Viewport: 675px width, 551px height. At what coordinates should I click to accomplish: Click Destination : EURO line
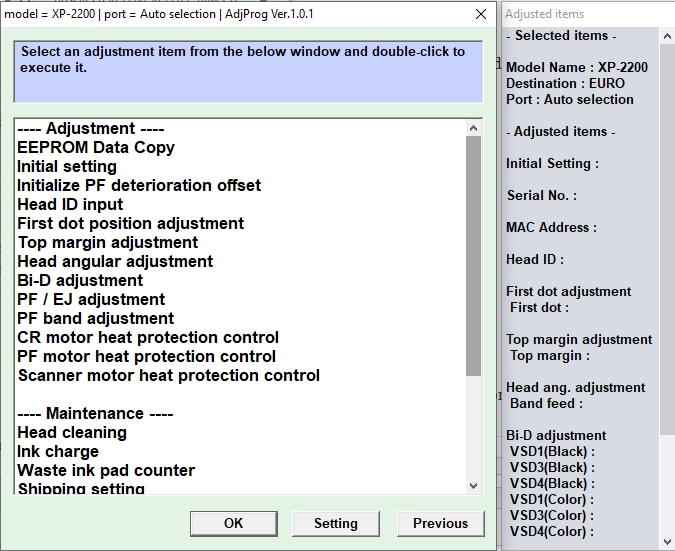(565, 84)
